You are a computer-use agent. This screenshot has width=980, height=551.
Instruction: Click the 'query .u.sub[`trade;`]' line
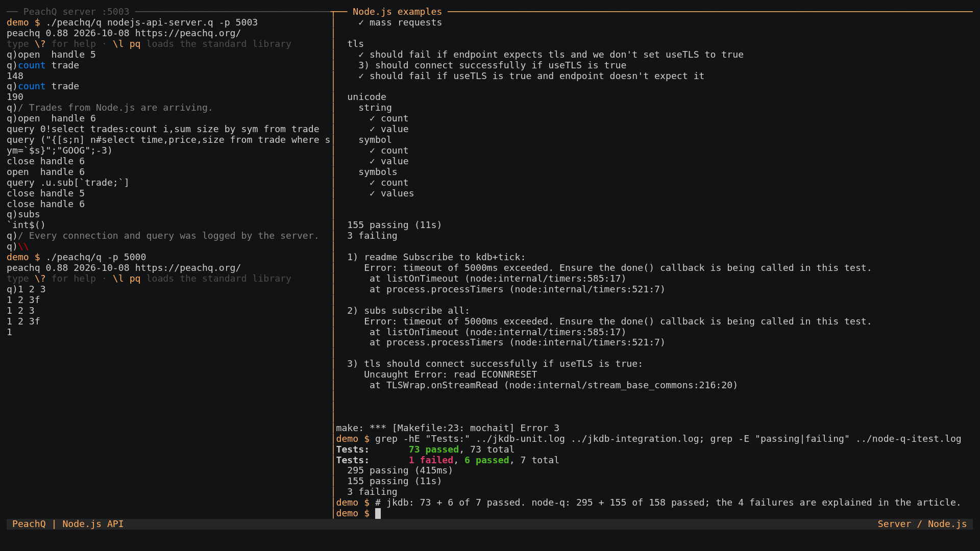[68, 183]
